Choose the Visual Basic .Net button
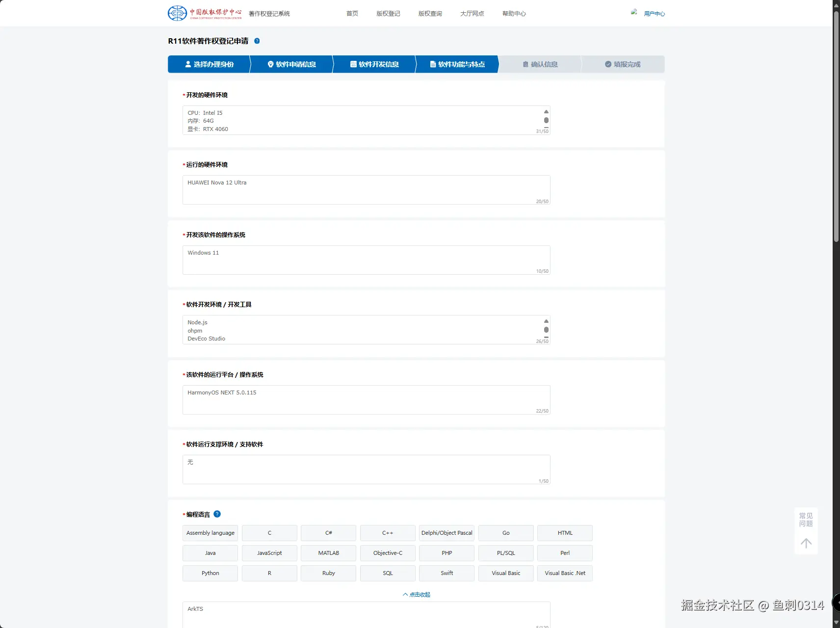 (x=565, y=573)
